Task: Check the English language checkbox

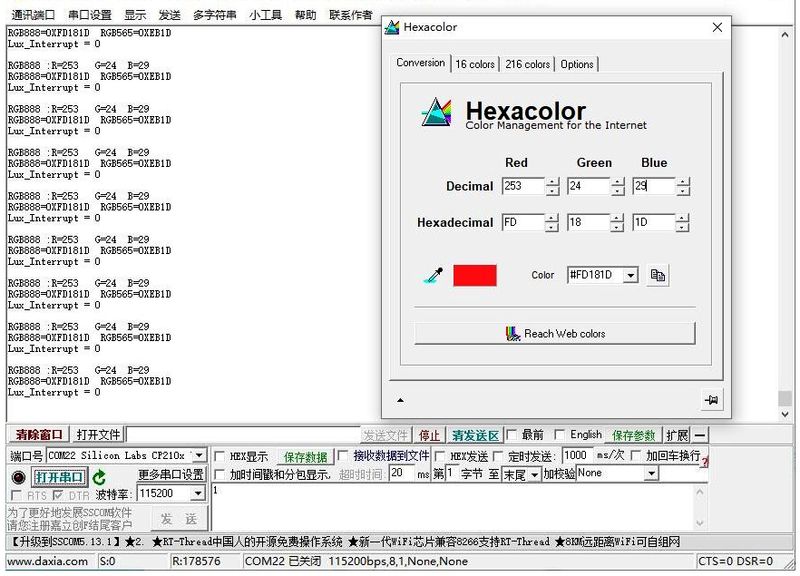Action: [559, 435]
